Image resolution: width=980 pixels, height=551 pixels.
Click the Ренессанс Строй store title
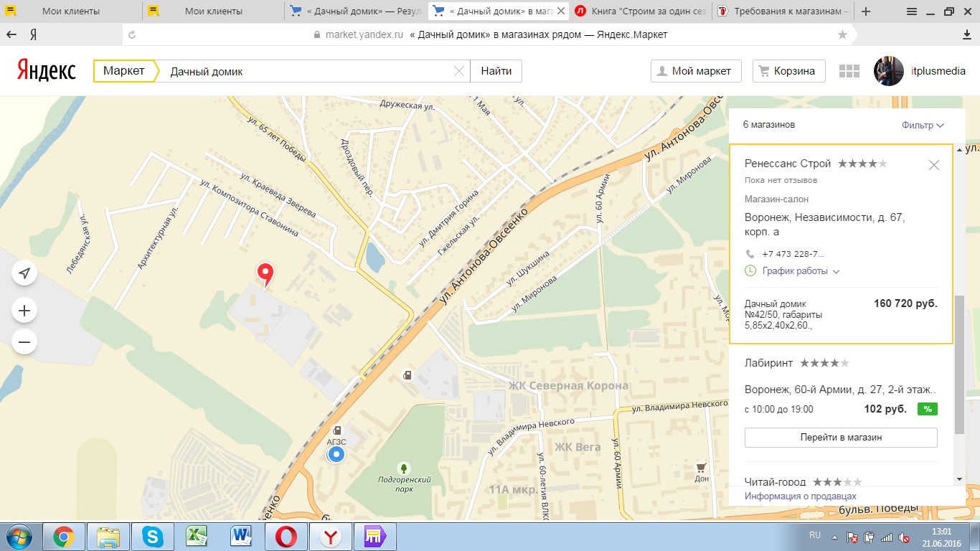(788, 164)
